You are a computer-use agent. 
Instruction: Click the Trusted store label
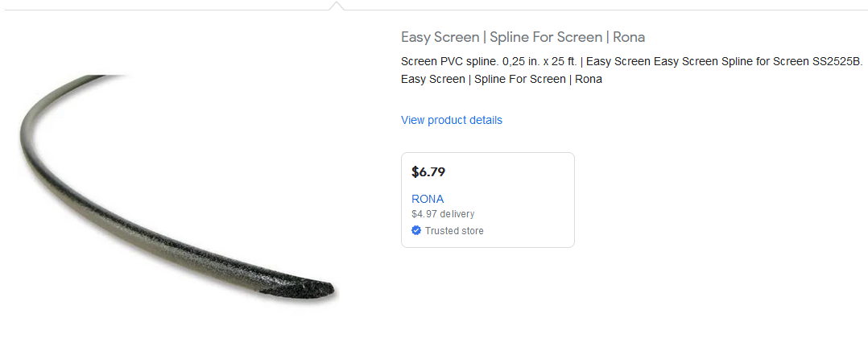pos(454,231)
